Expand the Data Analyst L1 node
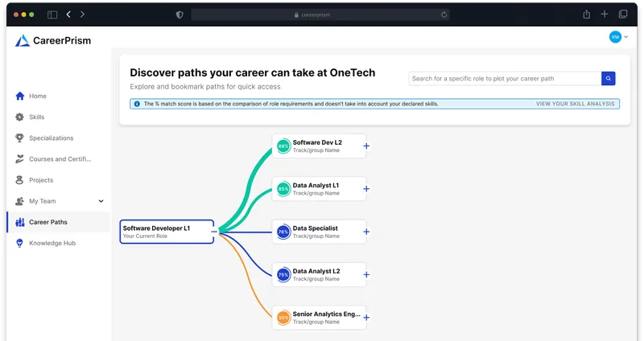 366,189
